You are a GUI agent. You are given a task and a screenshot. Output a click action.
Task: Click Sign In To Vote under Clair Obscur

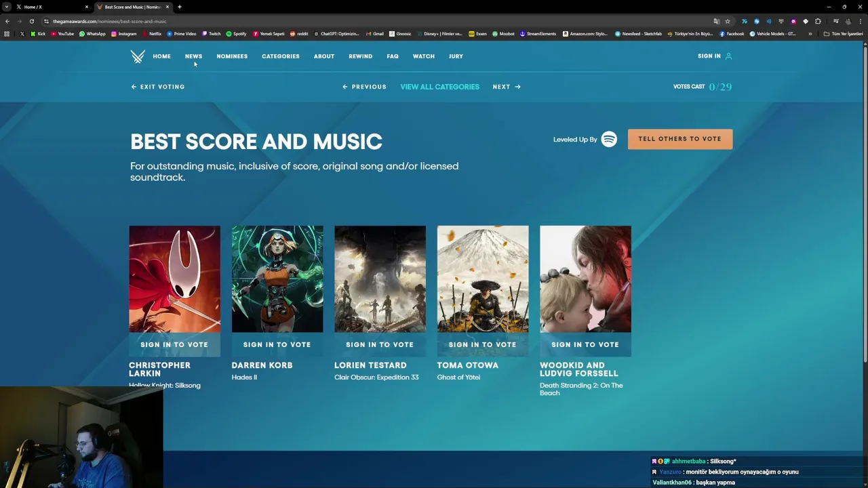click(x=380, y=344)
